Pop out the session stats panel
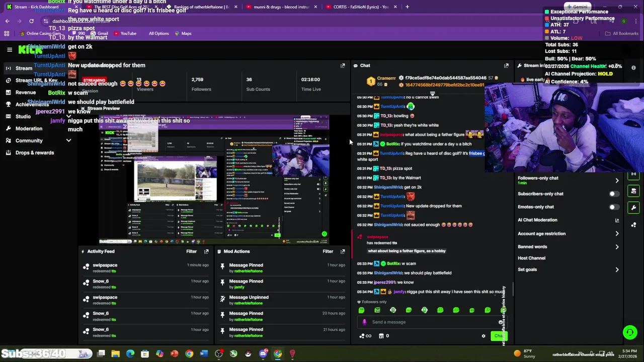This screenshot has width=644, height=362. [x=343, y=66]
